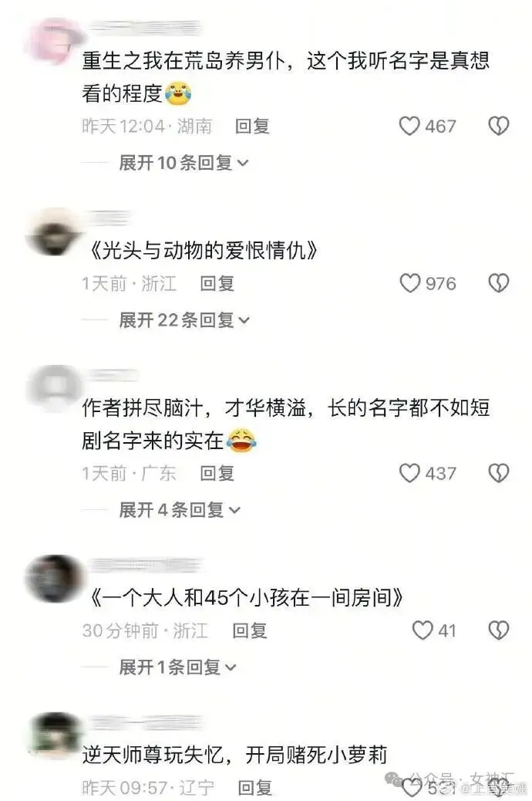532x801 pixels.
Task: Reply to the 光头与动物 comment from 浙江
Action: (x=217, y=283)
